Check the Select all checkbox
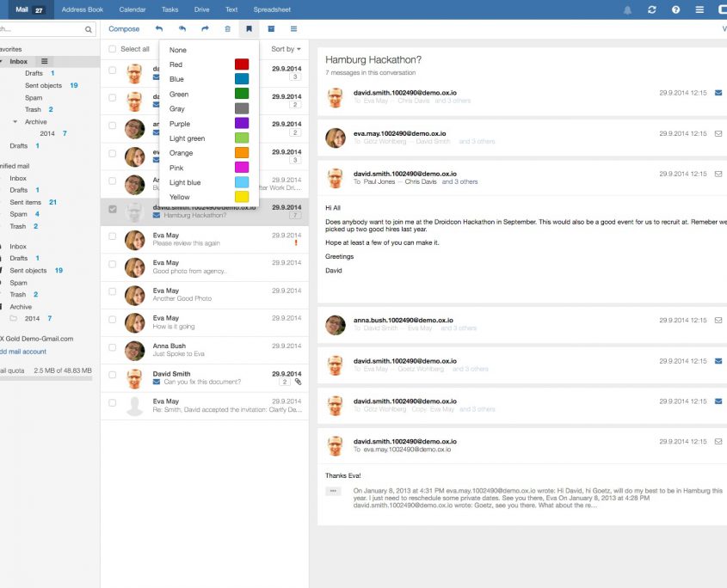This screenshot has width=727, height=588. [112, 49]
